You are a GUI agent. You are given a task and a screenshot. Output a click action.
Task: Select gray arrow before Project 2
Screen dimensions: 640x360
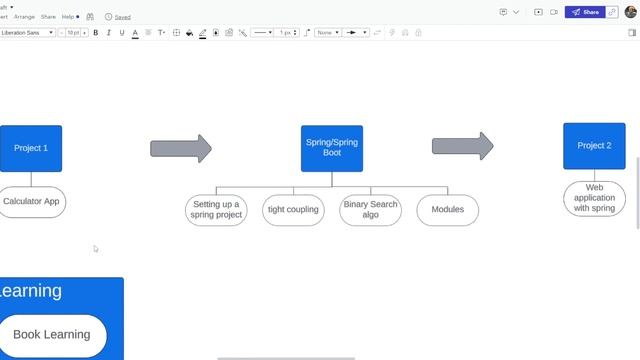(x=463, y=146)
